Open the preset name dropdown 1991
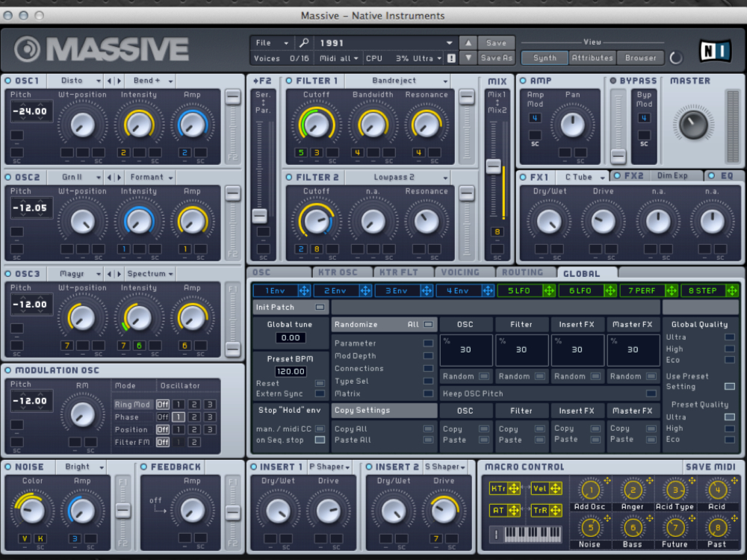The height and width of the screenshot is (560, 747). (x=386, y=43)
